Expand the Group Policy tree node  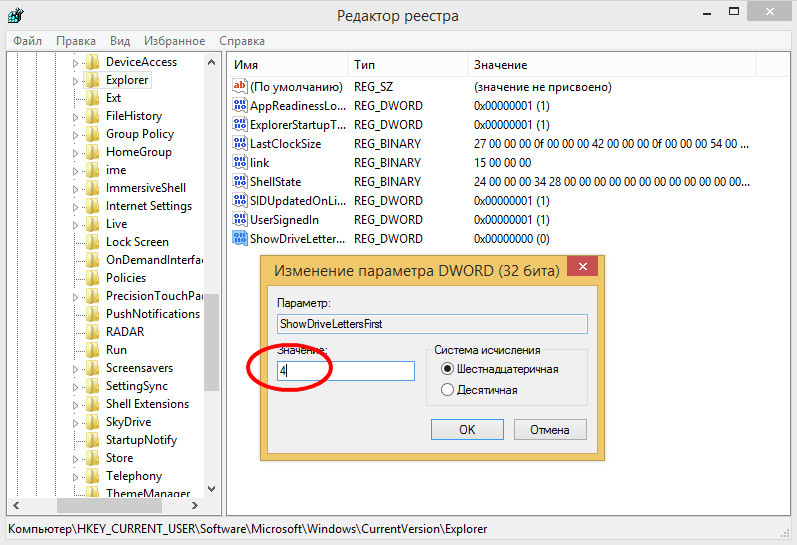[75, 135]
